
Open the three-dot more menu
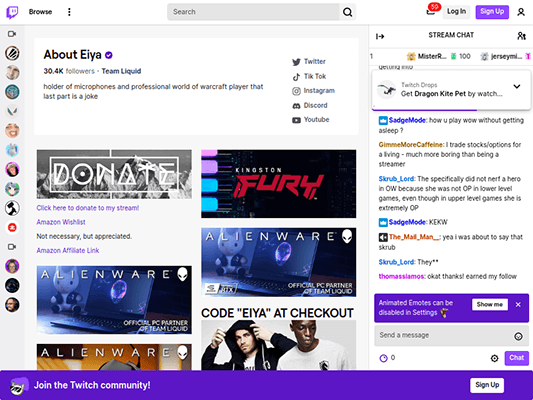[69, 12]
